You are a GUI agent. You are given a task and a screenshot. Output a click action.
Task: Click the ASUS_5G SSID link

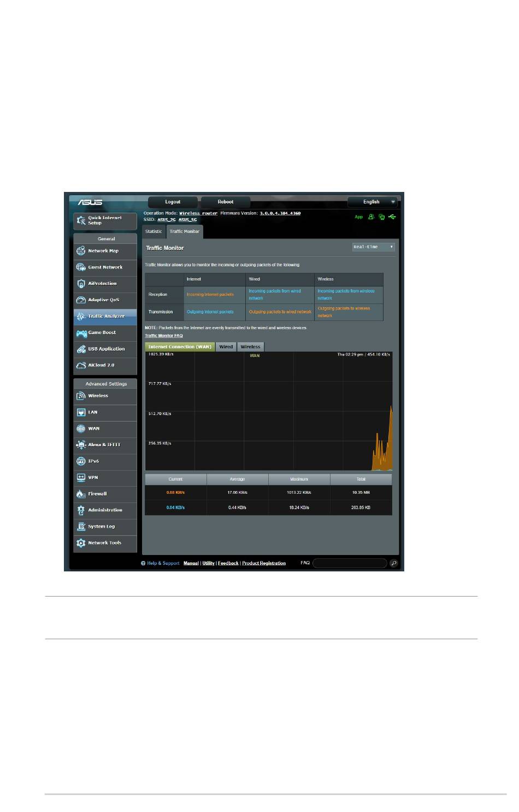point(187,220)
